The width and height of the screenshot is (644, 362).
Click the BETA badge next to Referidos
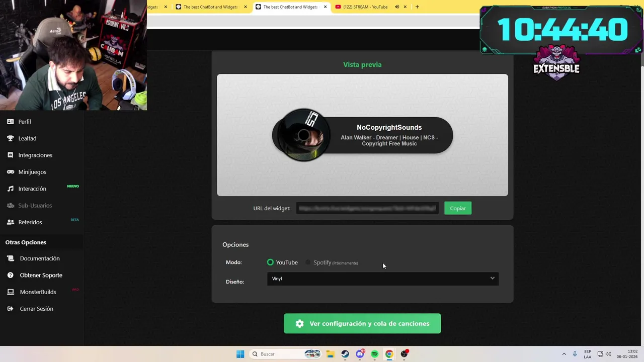(x=74, y=220)
